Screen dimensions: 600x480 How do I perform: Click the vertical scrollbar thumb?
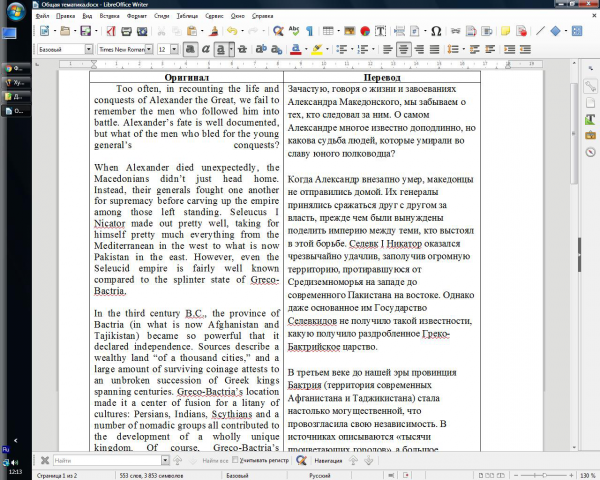(574, 133)
